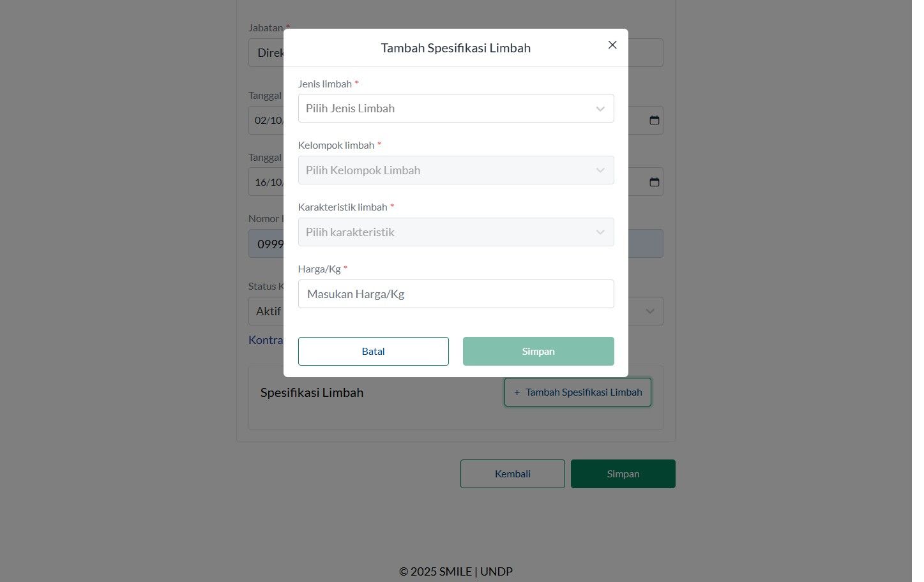Open the Pilih Kelompok Limbah dropdown

tap(456, 170)
